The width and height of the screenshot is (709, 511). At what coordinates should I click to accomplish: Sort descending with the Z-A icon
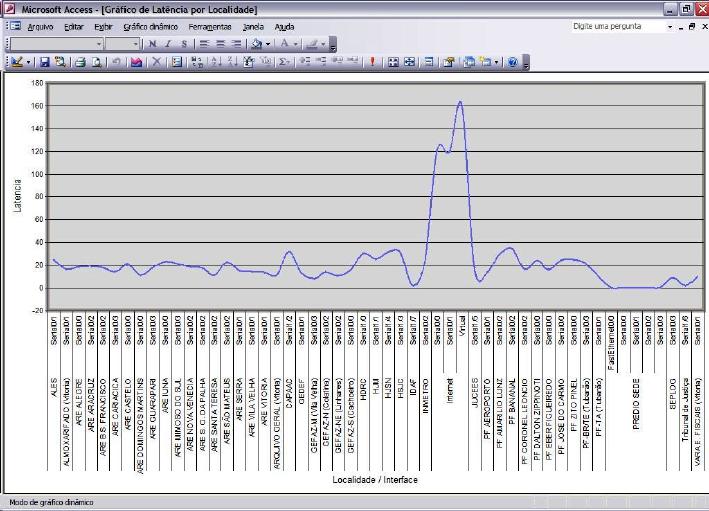tap(232, 62)
